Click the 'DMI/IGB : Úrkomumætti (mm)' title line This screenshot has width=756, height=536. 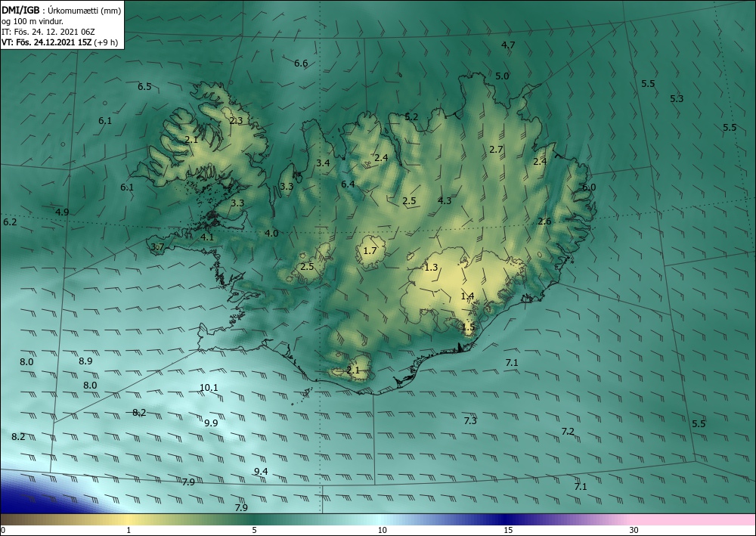coord(61,10)
